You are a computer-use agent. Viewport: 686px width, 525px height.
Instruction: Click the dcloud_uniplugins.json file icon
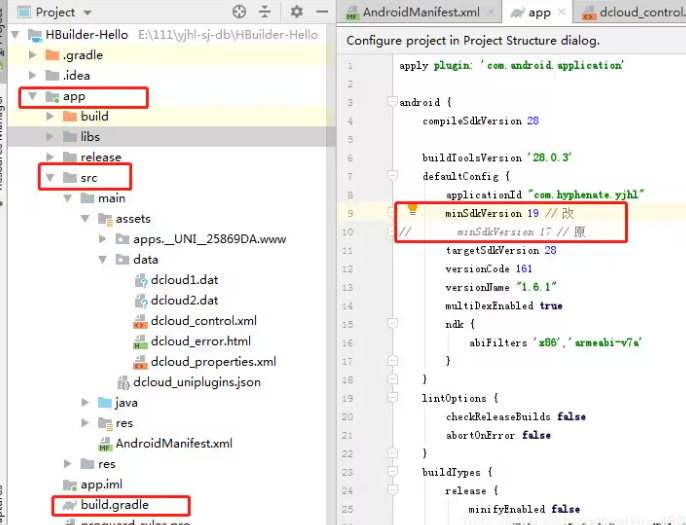pos(123,382)
